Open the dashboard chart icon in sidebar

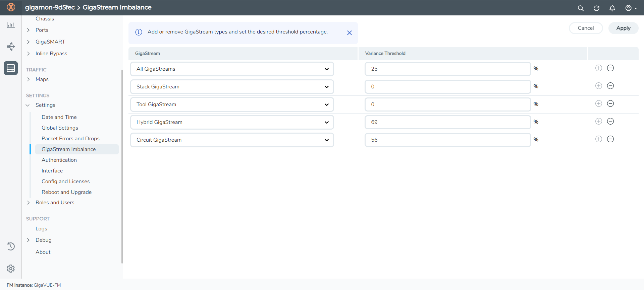11,25
